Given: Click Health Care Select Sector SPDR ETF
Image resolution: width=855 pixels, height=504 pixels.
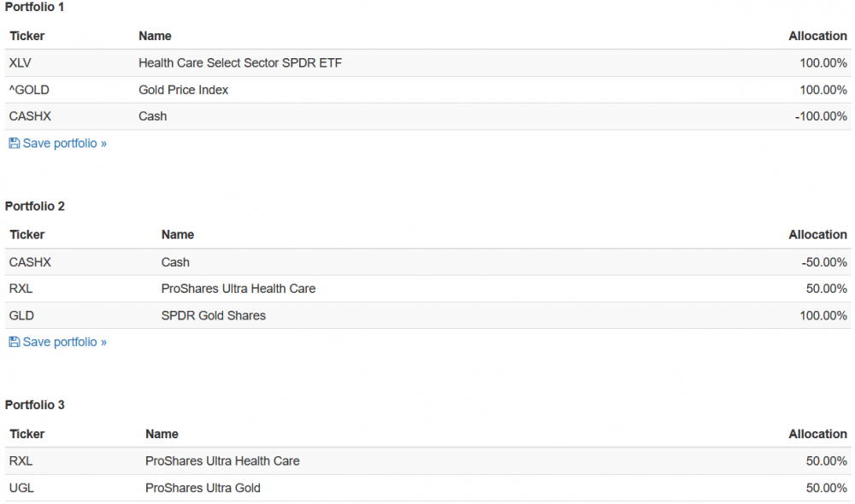Looking at the screenshot, I should (240, 62).
